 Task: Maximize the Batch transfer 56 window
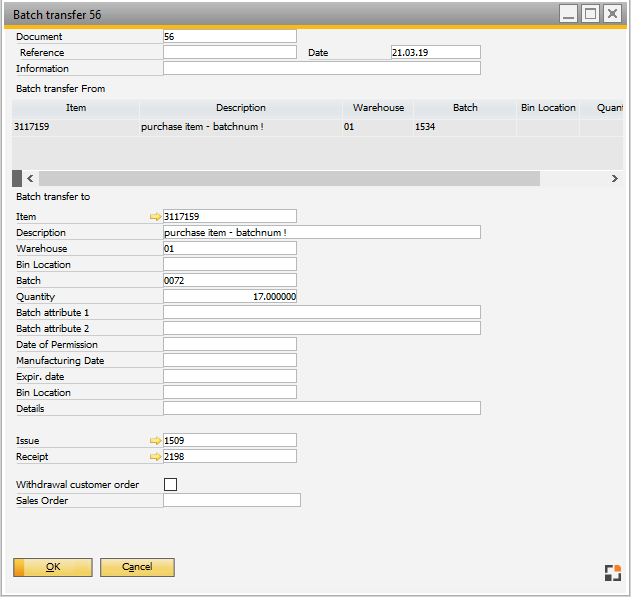590,14
